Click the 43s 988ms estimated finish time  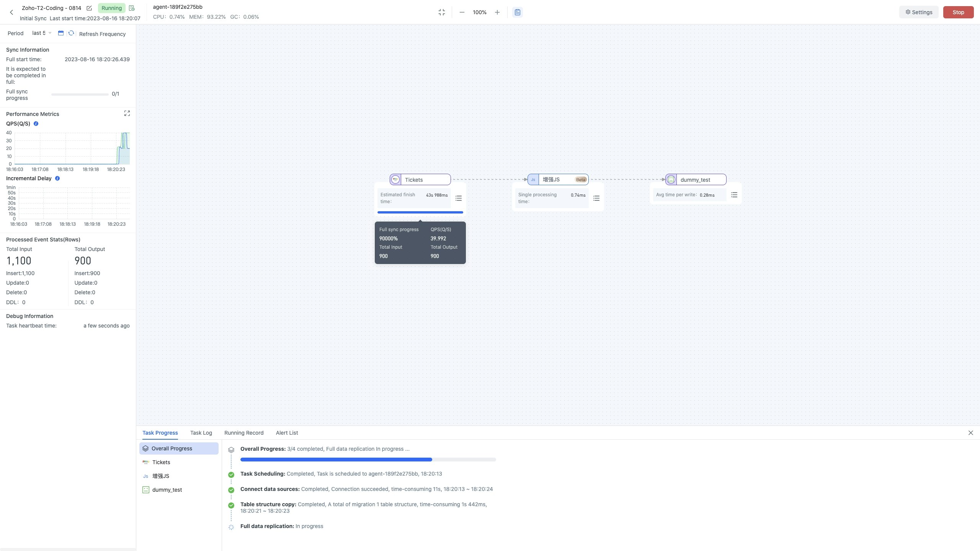pos(437,195)
